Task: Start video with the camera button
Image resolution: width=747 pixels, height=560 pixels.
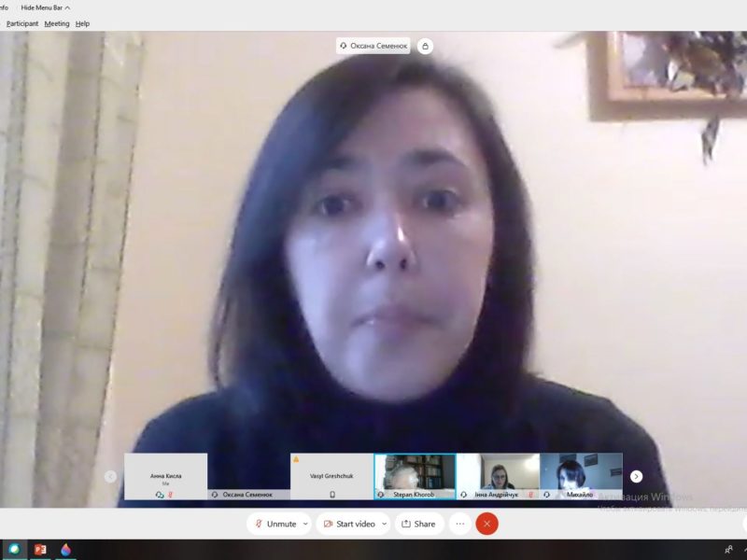Action: pyautogui.click(x=347, y=524)
